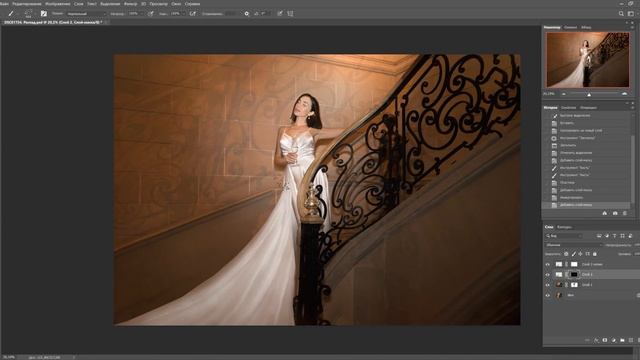The height and width of the screenshot is (360, 640).
Task: Click the brush flow percentage field
Action: point(176,14)
